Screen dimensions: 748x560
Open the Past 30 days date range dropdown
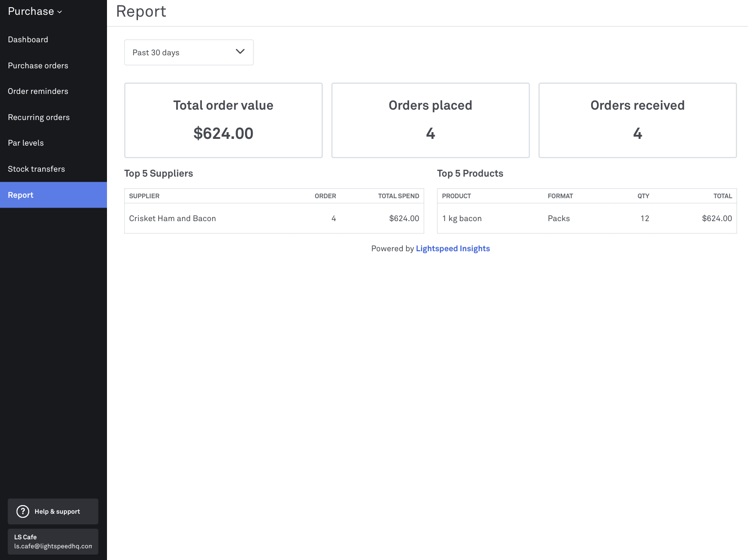[189, 53]
